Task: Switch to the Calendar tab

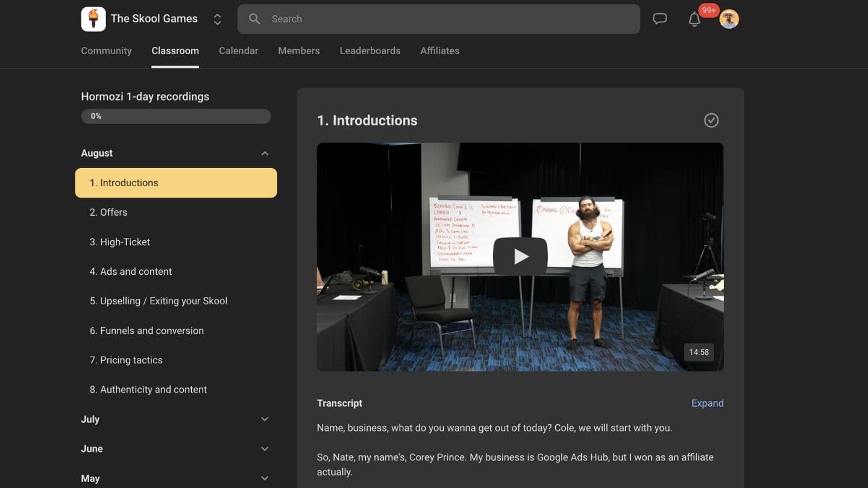Action: tap(238, 51)
